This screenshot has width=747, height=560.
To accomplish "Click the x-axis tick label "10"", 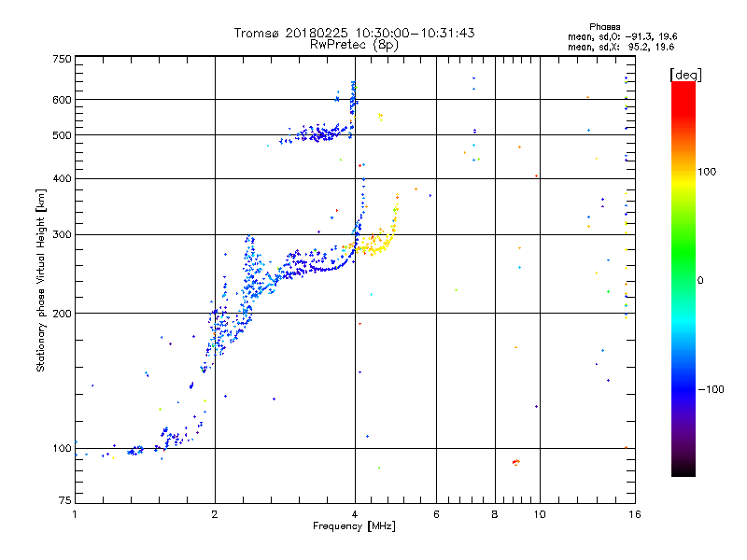I will click(x=540, y=514).
